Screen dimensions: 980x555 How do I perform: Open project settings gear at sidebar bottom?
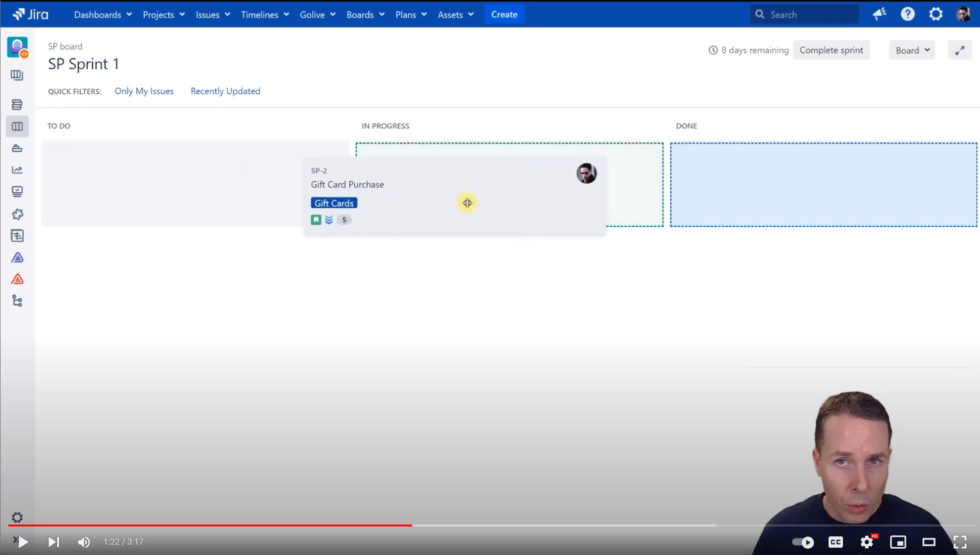click(x=17, y=517)
